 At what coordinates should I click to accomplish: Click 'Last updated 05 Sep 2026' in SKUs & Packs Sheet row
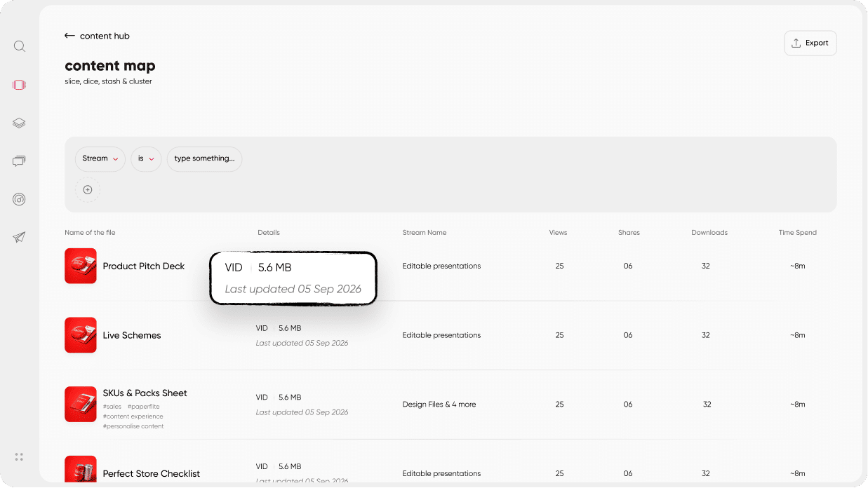coord(302,412)
